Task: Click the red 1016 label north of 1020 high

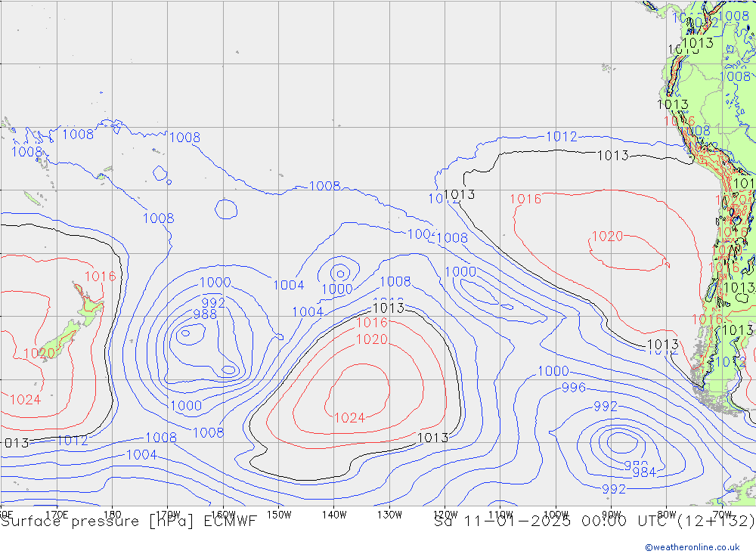Action: [x=525, y=199]
